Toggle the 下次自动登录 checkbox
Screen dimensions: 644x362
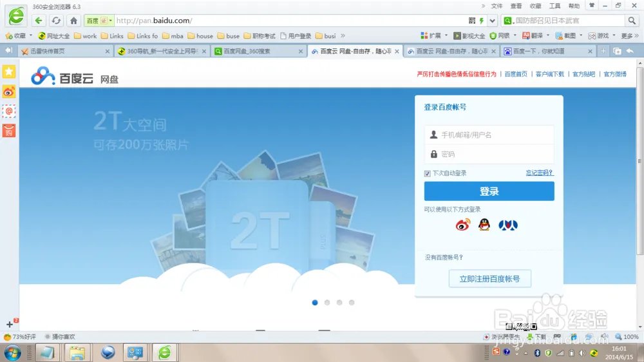(427, 173)
